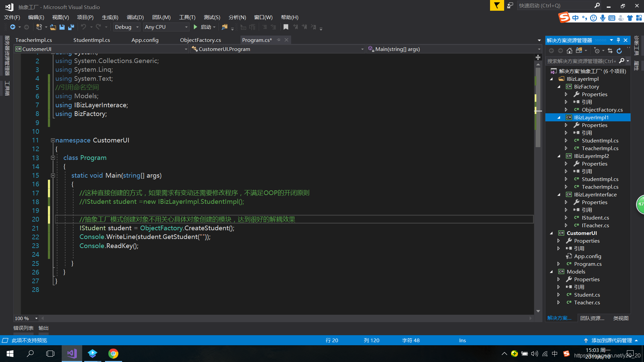Toggle pin on Program.cs tab
644x362 pixels.
tap(279, 40)
